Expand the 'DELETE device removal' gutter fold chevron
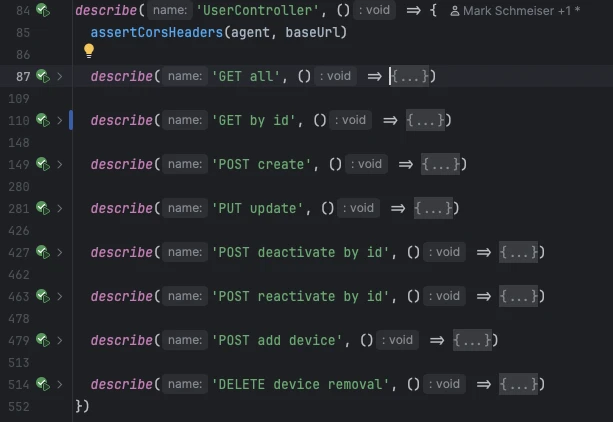The image size is (613, 422). pyautogui.click(x=60, y=384)
